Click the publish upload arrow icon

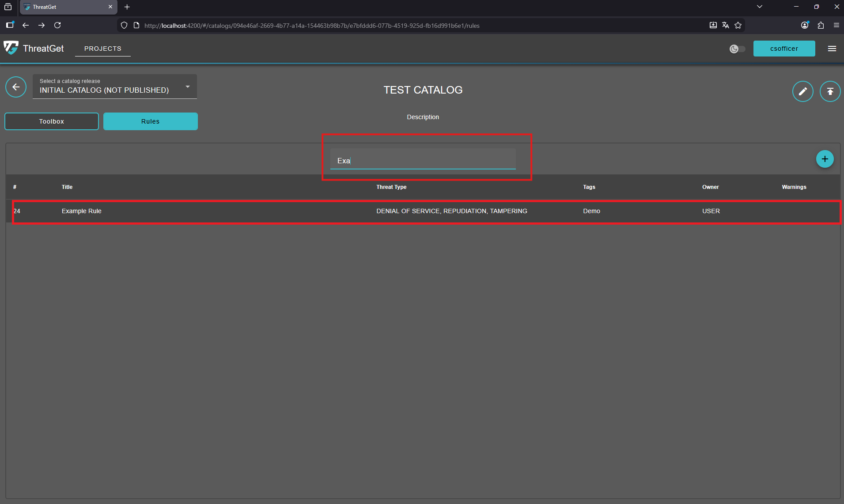point(830,91)
